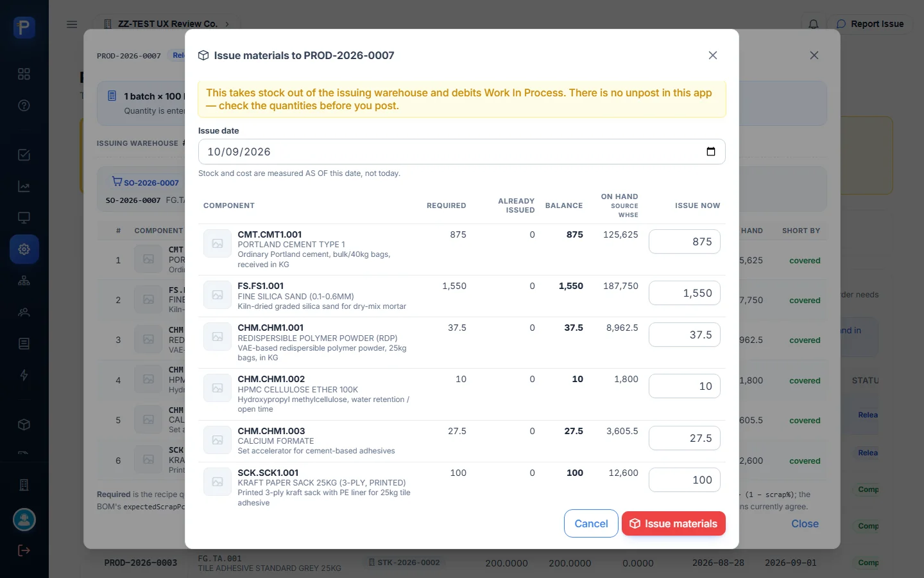The height and width of the screenshot is (578, 924).
Task: Open the trend chart icon in sidebar
Action: pos(24,186)
